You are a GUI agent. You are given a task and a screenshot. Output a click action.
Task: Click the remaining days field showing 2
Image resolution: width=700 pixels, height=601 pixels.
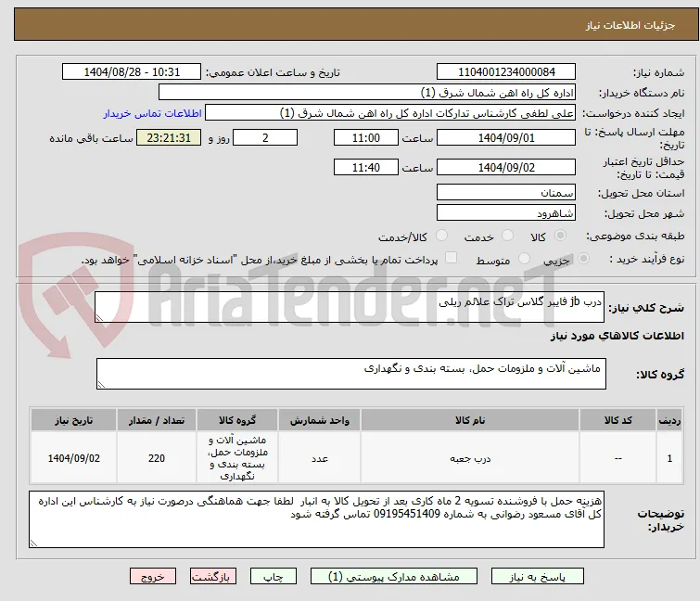click(265, 137)
